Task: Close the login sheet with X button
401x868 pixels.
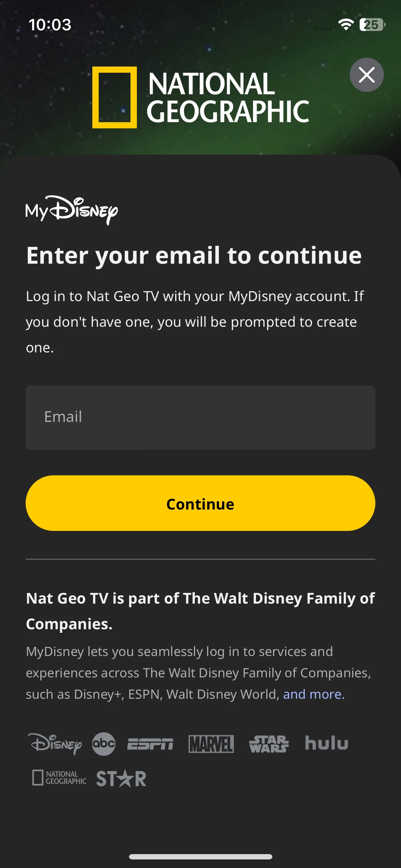Action: [x=366, y=75]
